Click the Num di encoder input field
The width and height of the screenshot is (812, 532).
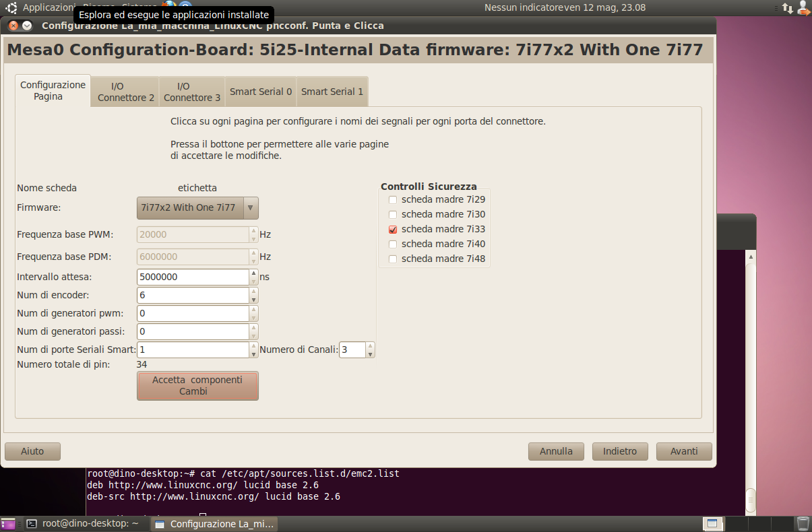click(x=193, y=295)
